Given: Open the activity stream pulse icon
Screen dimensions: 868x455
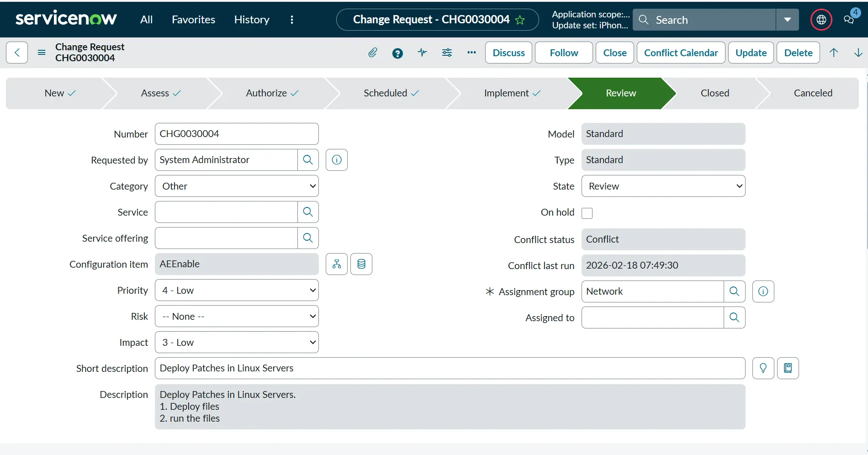Looking at the screenshot, I should (x=422, y=53).
